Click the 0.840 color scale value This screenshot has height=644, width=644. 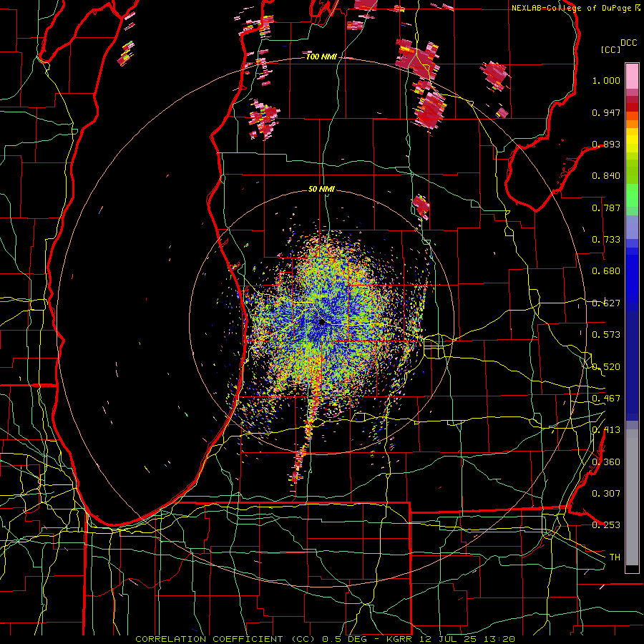(x=606, y=176)
